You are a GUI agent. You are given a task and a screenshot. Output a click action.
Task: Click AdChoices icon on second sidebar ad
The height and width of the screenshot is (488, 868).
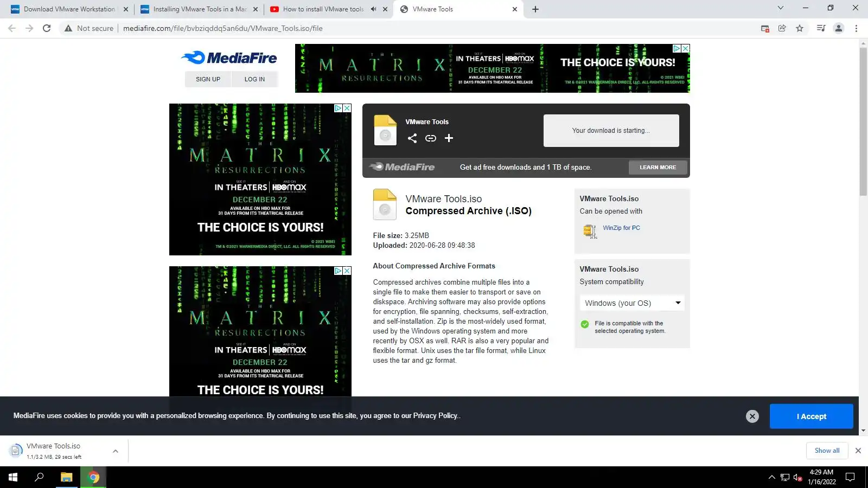pyautogui.click(x=338, y=271)
